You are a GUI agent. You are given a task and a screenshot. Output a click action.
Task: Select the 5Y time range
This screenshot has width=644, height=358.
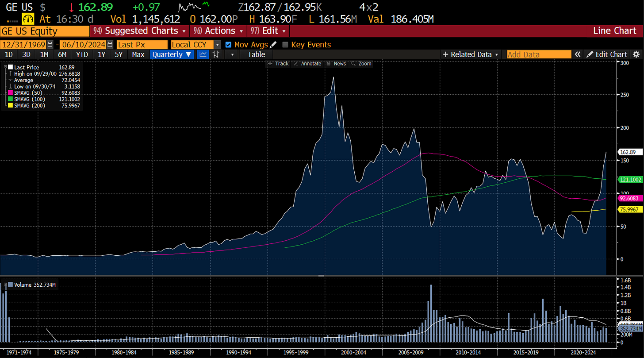[x=119, y=54]
